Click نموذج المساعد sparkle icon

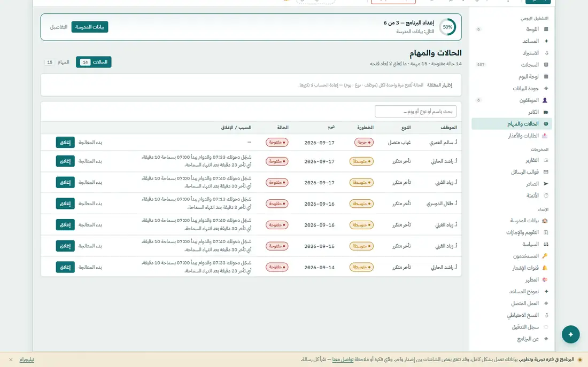click(546, 291)
